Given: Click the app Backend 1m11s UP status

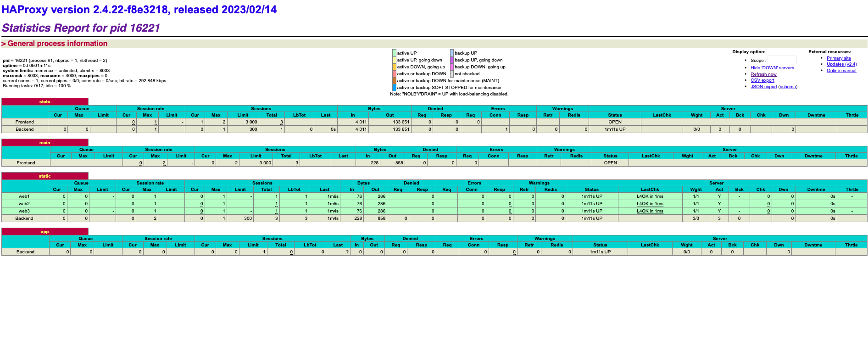Looking at the screenshot, I should pyautogui.click(x=600, y=252).
